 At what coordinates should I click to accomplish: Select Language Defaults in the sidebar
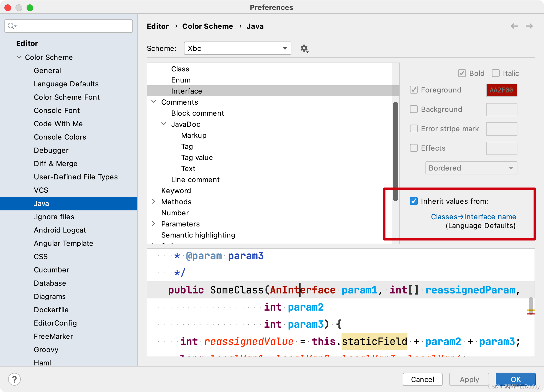(x=66, y=84)
